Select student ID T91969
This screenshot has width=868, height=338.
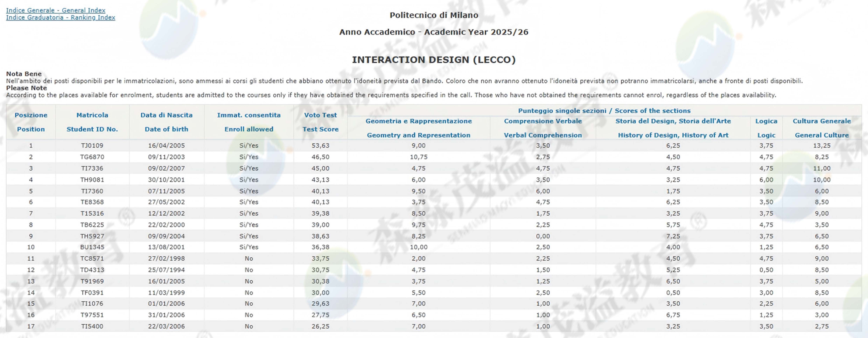pos(92,281)
